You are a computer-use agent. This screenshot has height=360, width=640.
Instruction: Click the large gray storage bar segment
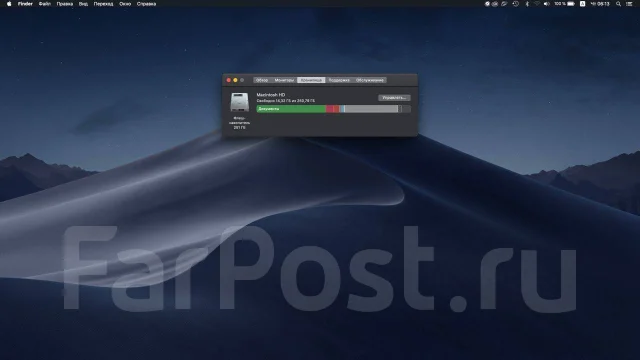[371, 109]
